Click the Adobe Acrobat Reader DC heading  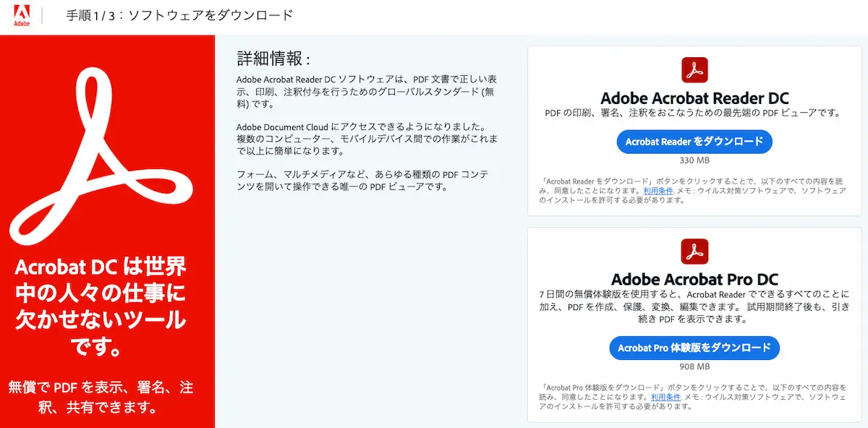tap(694, 98)
